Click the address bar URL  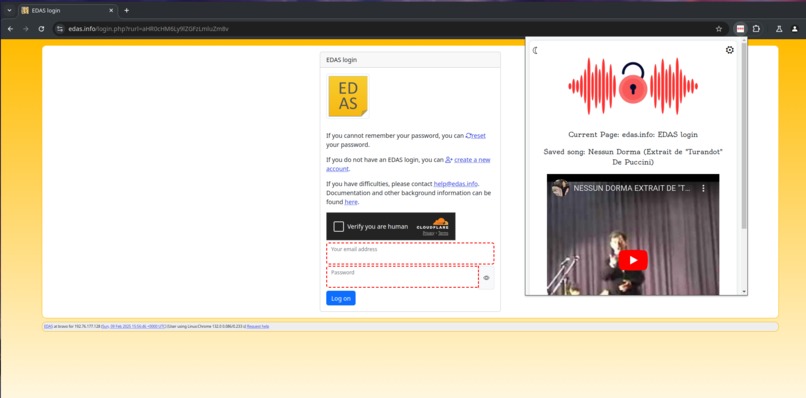click(148, 29)
